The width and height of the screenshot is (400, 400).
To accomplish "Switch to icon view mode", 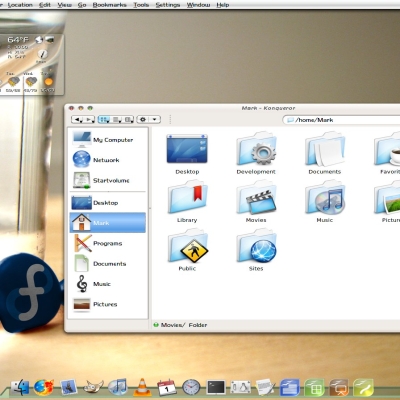I will 104,119.
